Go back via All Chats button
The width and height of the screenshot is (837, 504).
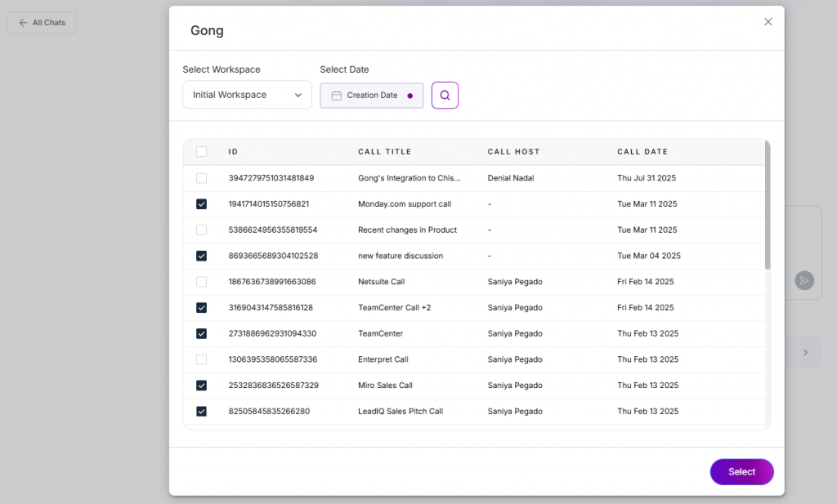(x=42, y=22)
